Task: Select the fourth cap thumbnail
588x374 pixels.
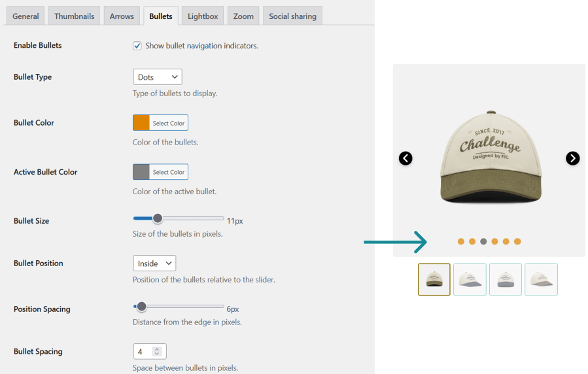Action: (541, 280)
